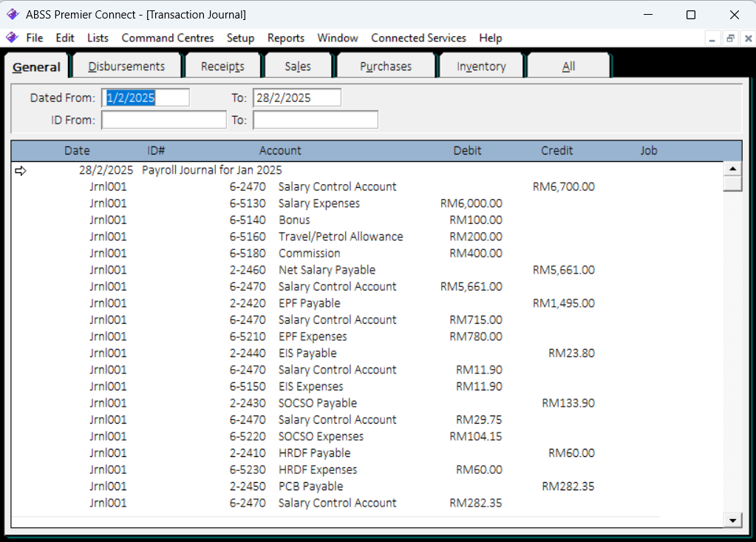The height and width of the screenshot is (542, 756).
Task: Restore the inner Transaction Journal window
Action: point(729,38)
